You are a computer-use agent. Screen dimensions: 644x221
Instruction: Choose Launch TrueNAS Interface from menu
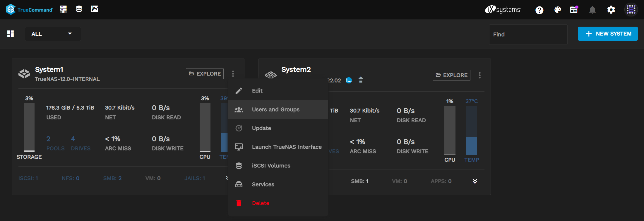(x=287, y=147)
